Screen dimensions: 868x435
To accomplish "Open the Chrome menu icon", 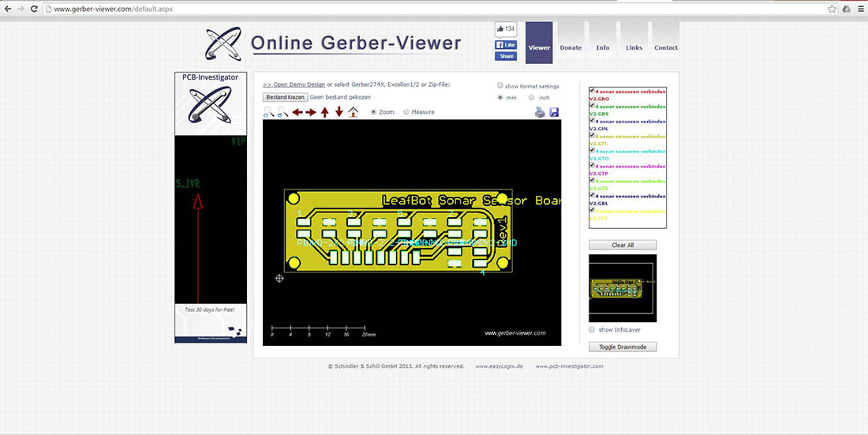I will [x=859, y=9].
